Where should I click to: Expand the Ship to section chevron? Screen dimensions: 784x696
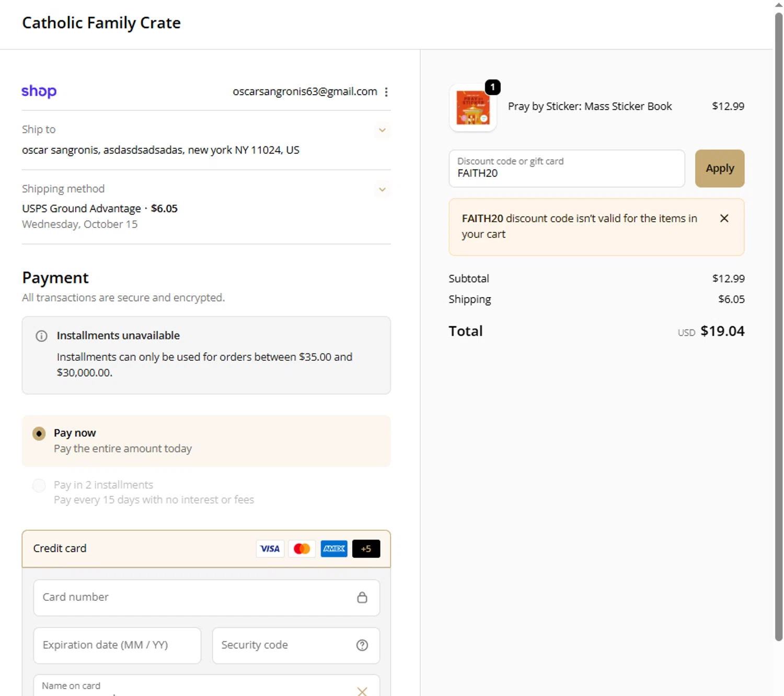(382, 130)
